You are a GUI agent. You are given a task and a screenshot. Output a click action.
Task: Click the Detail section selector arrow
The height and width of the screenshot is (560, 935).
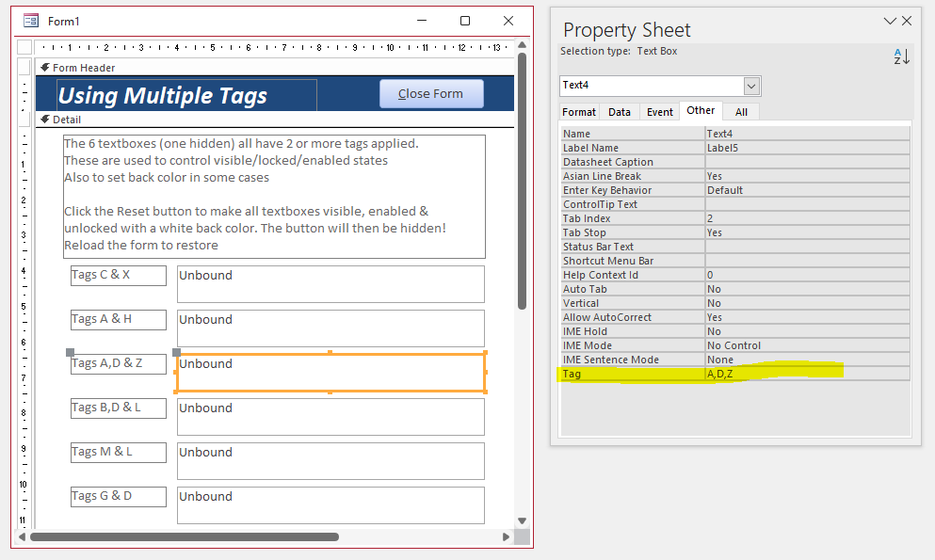pos(44,120)
